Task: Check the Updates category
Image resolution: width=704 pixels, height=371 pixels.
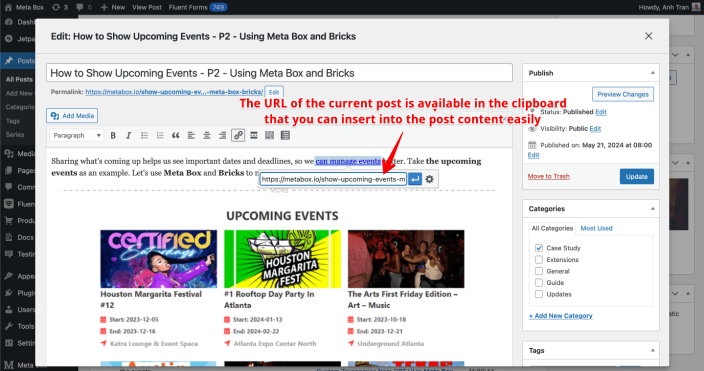Action: pos(539,294)
